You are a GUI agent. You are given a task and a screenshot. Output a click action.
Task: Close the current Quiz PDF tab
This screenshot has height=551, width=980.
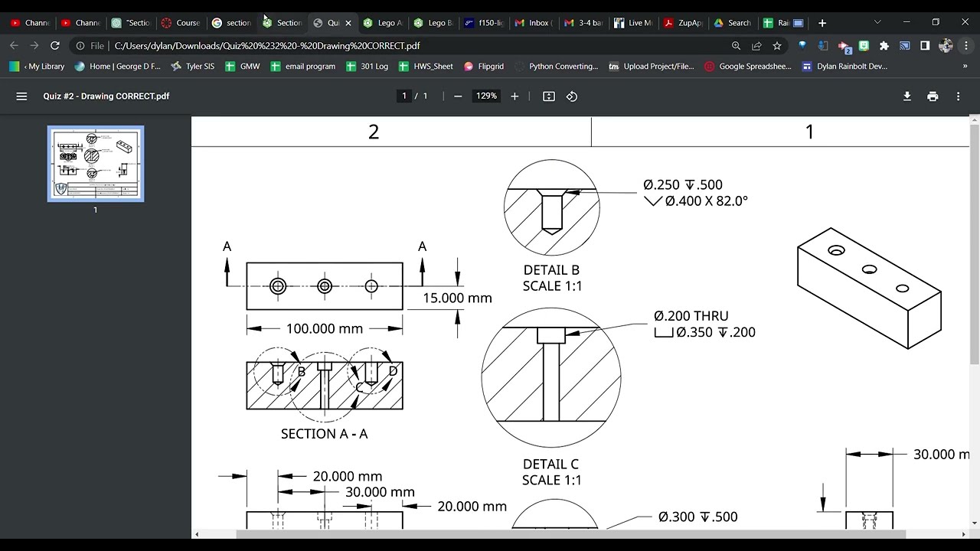(x=348, y=23)
